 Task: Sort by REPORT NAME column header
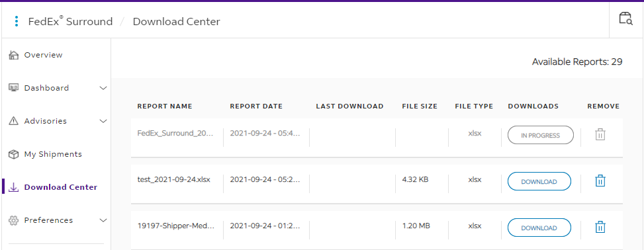pos(165,106)
